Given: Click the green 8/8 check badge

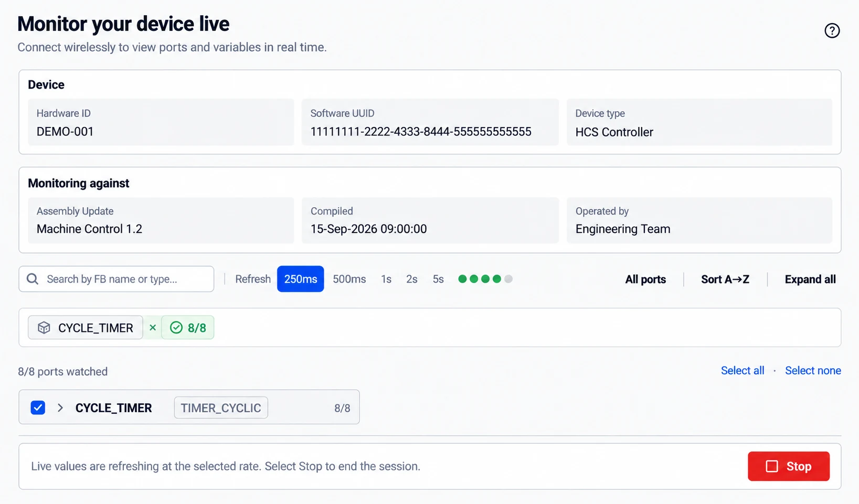Looking at the screenshot, I should pos(188,328).
